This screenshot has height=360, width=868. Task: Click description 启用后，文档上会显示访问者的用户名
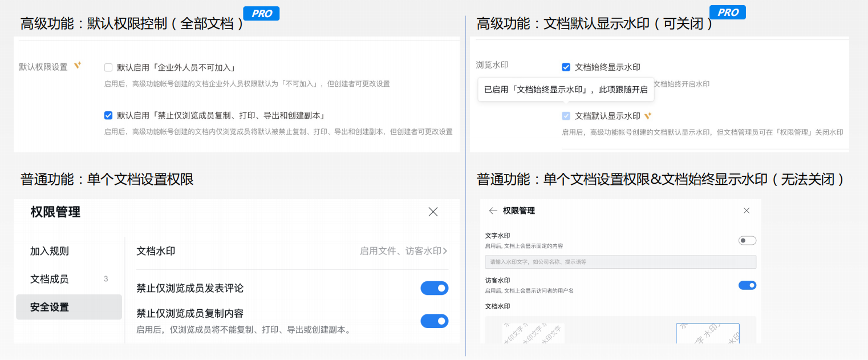(x=529, y=291)
